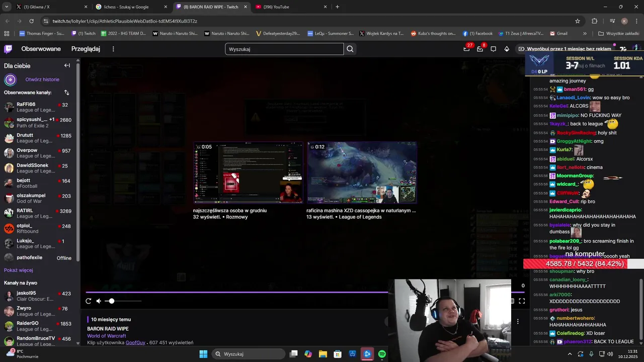
Task: Adjust the clip volume slider
Action: click(x=123, y=301)
